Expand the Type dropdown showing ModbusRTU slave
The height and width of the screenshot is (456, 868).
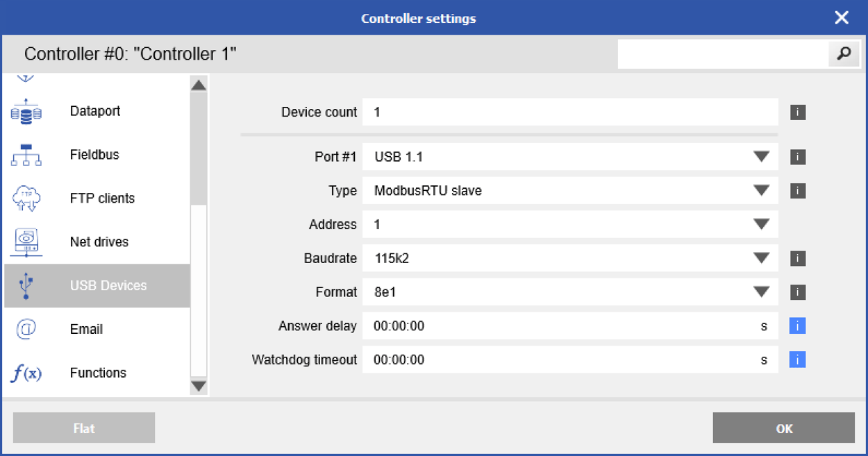coord(762,191)
